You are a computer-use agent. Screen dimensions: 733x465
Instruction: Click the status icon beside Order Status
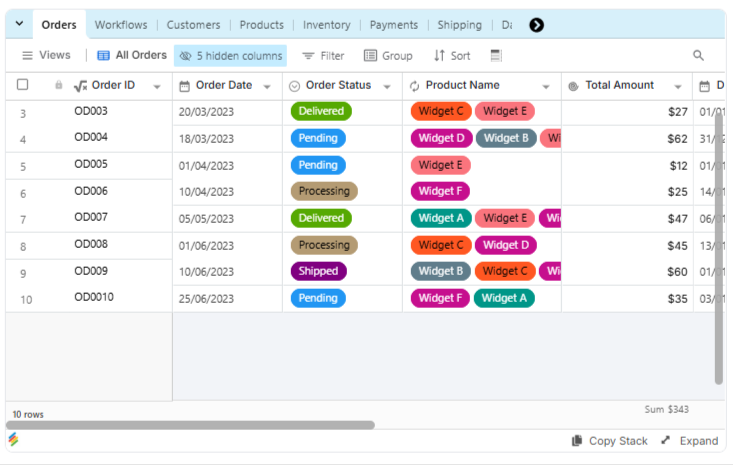pos(294,86)
